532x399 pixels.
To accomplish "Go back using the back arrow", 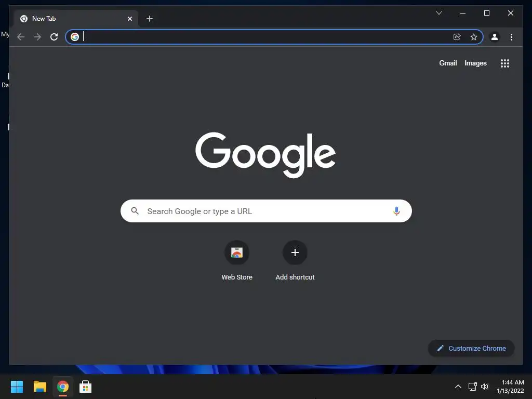I will tap(21, 37).
